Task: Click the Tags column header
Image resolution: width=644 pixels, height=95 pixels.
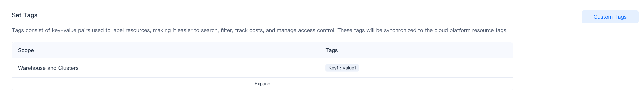Action: tap(331, 50)
